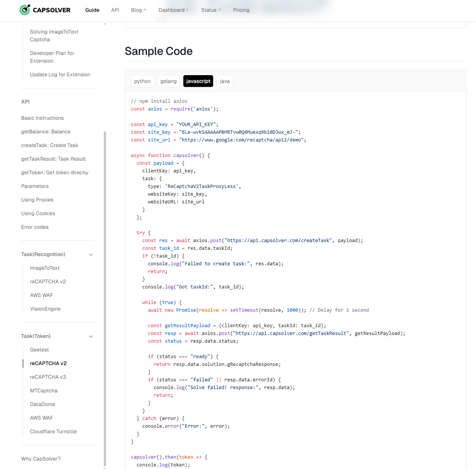Click the 'Delay for 1 second' comment
The image size is (476, 469).
(x=339, y=310)
